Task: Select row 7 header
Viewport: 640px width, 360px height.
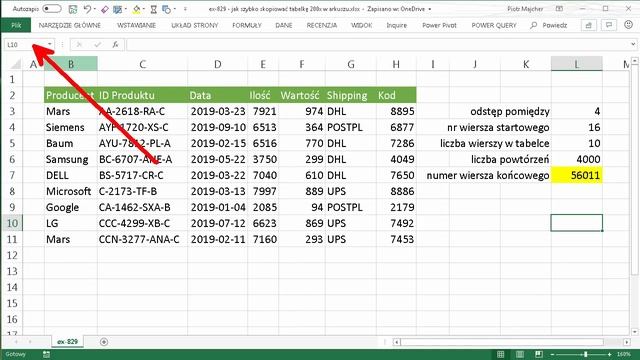Action: (x=12, y=176)
